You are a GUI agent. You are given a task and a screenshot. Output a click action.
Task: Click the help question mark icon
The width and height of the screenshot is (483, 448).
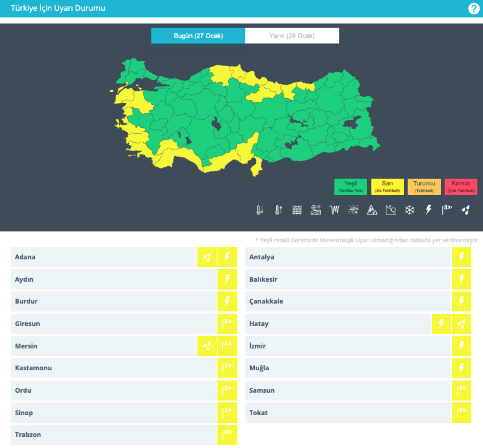coord(473,9)
